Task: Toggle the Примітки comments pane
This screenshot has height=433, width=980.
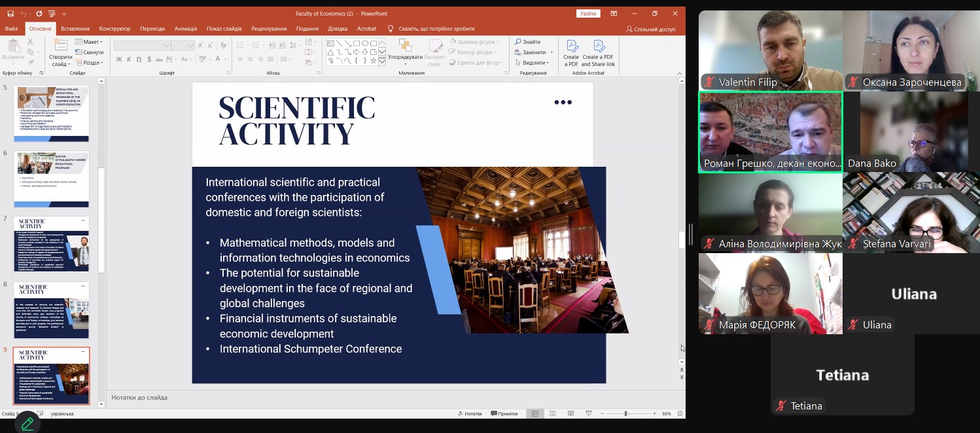Action: point(504,413)
